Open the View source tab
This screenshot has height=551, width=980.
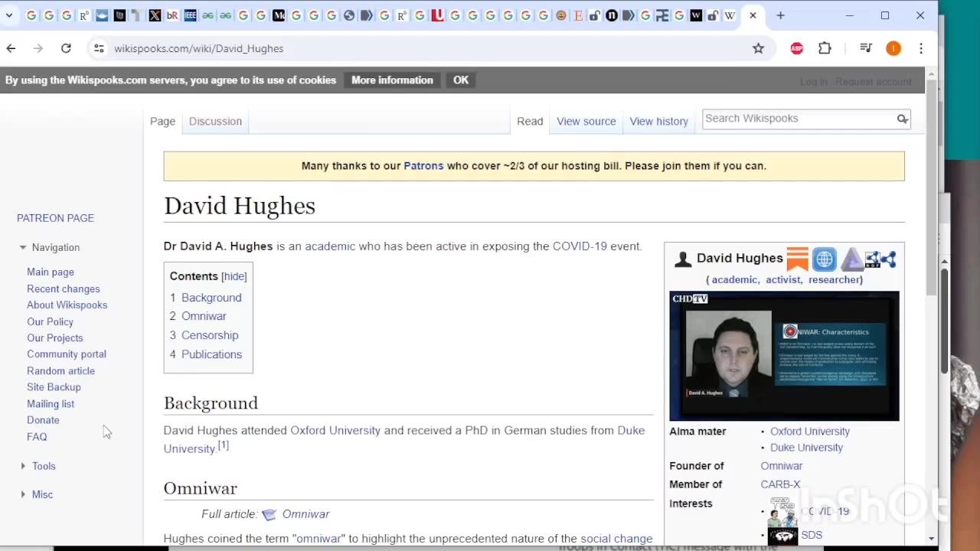pyautogui.click(x=586, y=121)
